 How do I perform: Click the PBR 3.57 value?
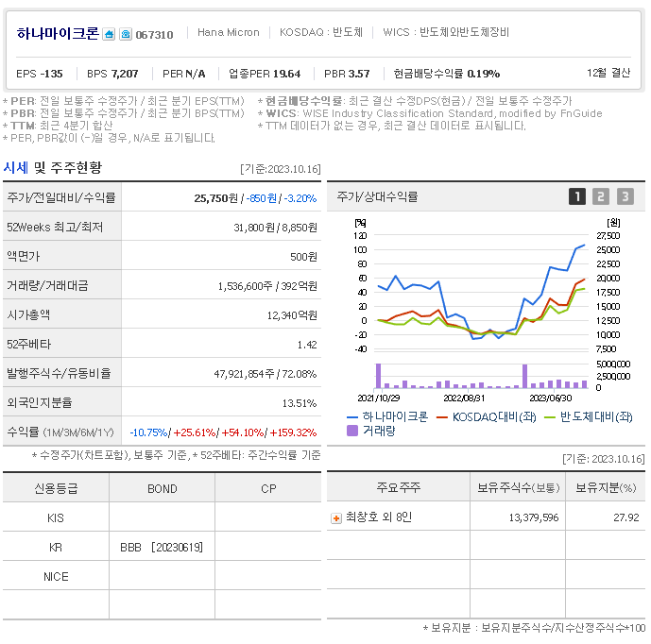347,74
